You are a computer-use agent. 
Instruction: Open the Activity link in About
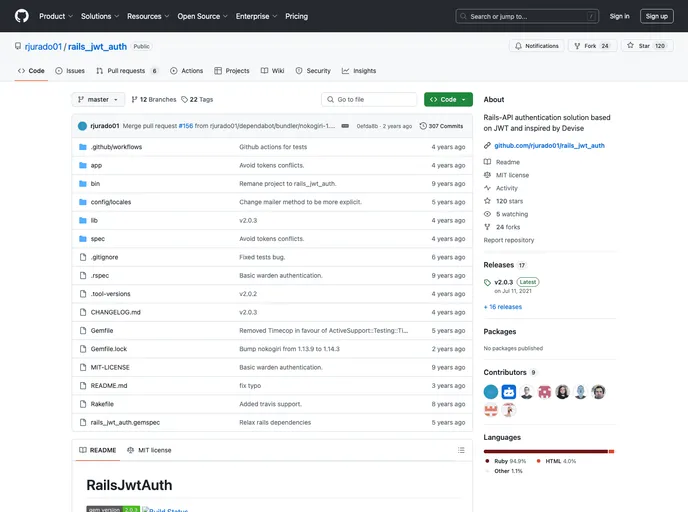click(507, 188)
